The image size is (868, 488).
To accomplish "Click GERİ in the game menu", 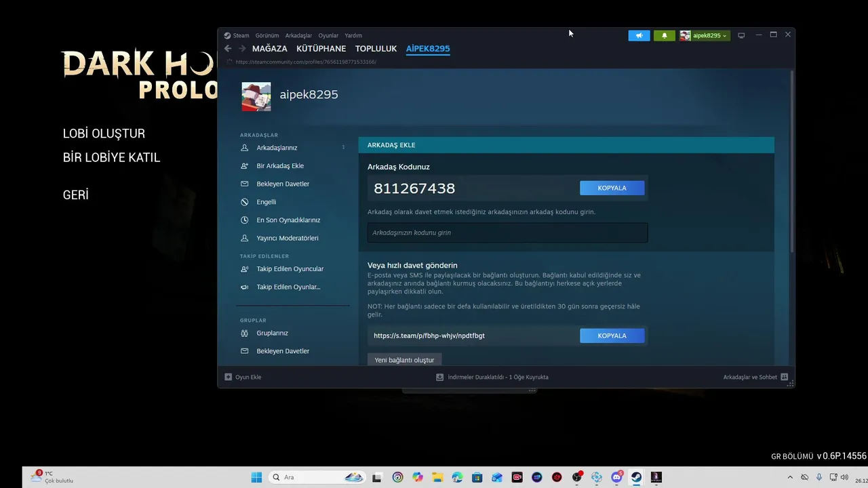I will tap(75, 195).
